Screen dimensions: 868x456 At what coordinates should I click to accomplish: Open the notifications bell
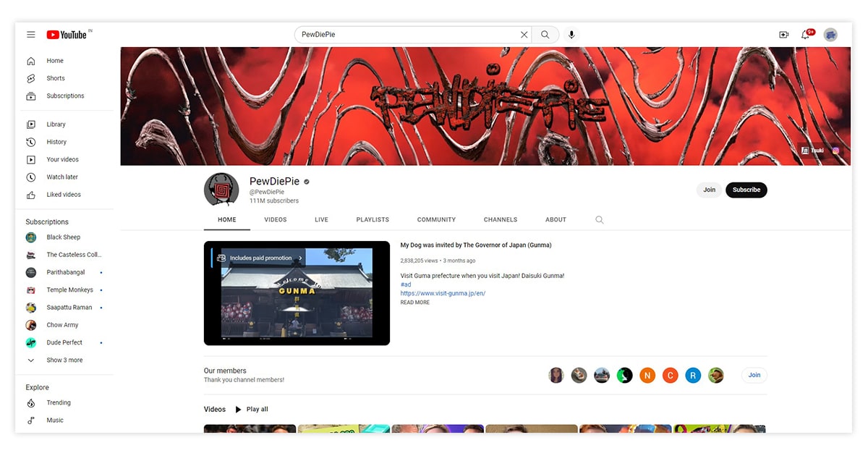click(805, 35)
